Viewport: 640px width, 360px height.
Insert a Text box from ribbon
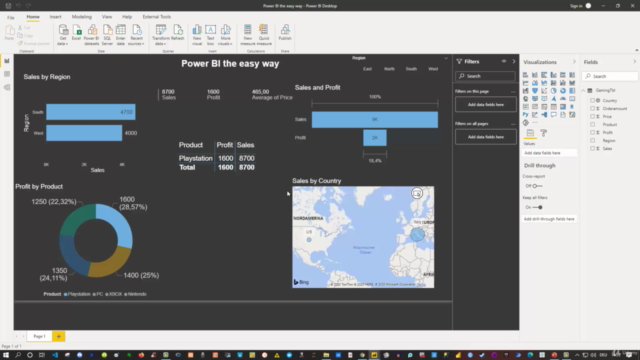(210, 34)
